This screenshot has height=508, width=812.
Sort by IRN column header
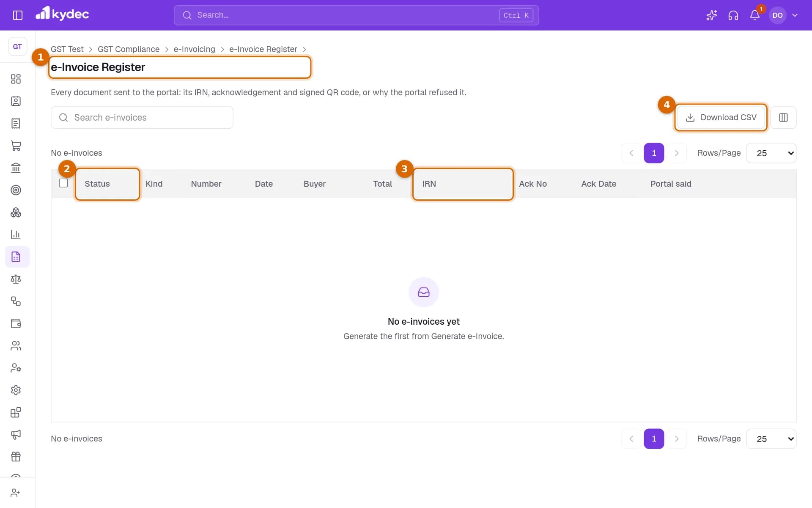pyautogui.click(x=429, y=184)
